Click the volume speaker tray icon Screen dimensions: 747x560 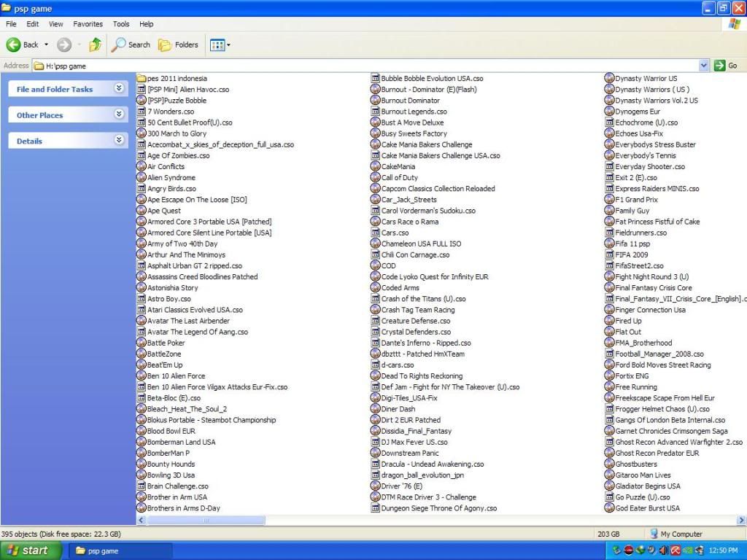pyautogui.click(x=663, y=551)
